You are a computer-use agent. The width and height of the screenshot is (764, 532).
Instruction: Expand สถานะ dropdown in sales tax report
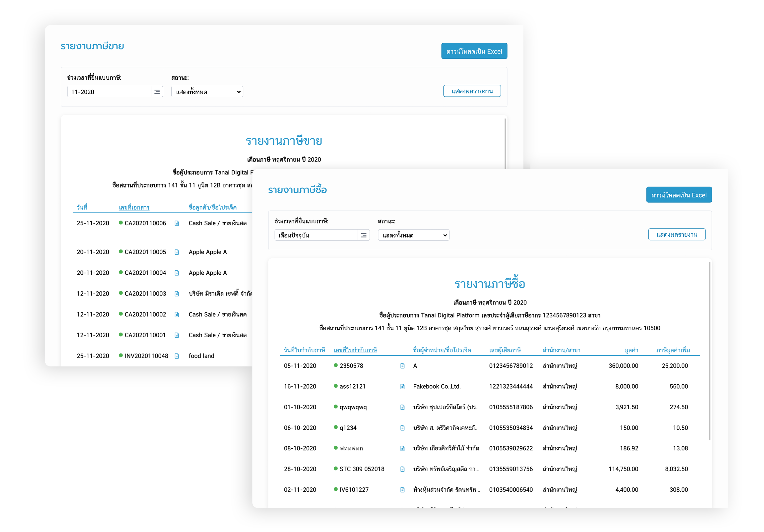click(207, 92)
